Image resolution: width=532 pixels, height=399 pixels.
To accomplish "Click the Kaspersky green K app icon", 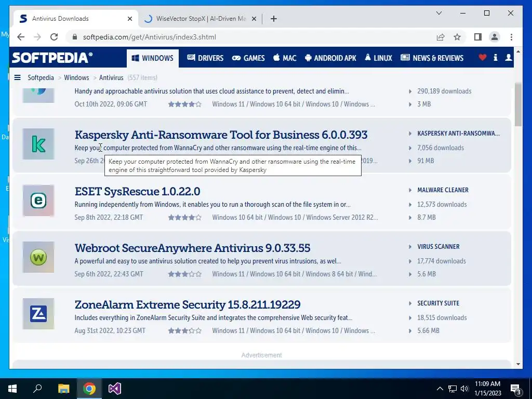I will (38, 144).
